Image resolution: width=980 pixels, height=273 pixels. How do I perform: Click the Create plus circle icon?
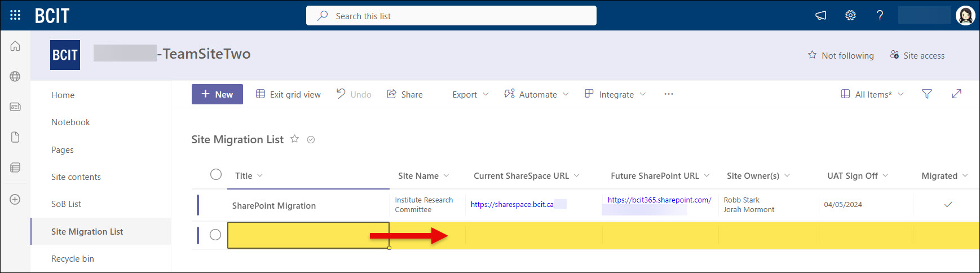coord(15,199)
